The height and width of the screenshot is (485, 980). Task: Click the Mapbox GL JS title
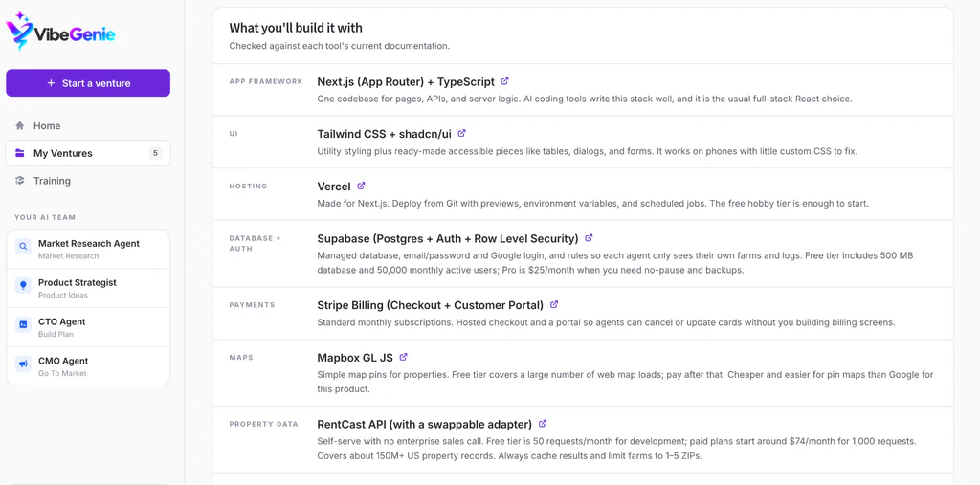pos(355,358)
